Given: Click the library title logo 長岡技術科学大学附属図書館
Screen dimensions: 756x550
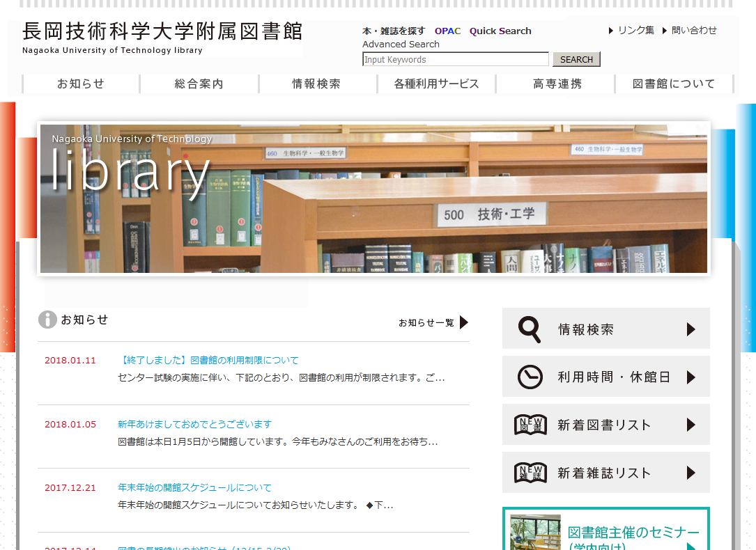Looking at the screenshot, I should click(162, 32).
